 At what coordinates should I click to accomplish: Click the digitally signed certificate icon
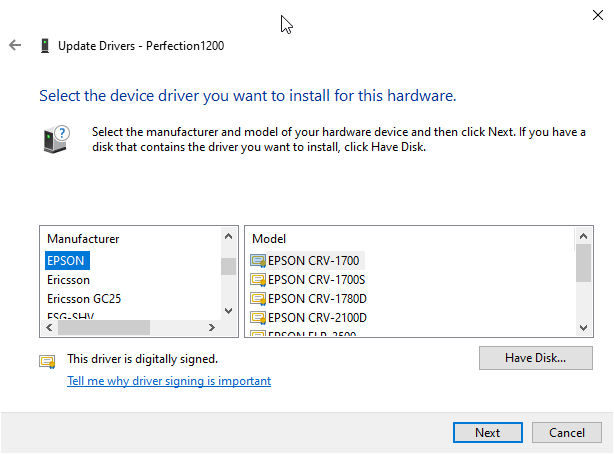tap(47, 361)
